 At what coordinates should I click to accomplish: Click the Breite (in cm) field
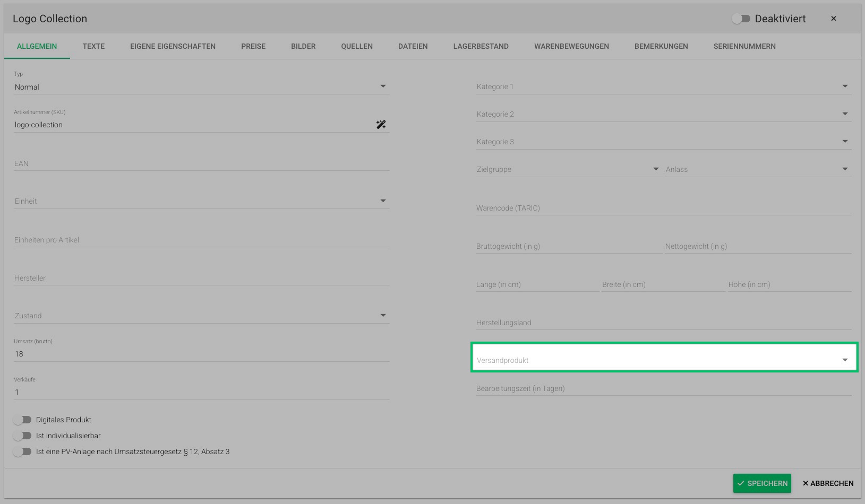point(663,284)
